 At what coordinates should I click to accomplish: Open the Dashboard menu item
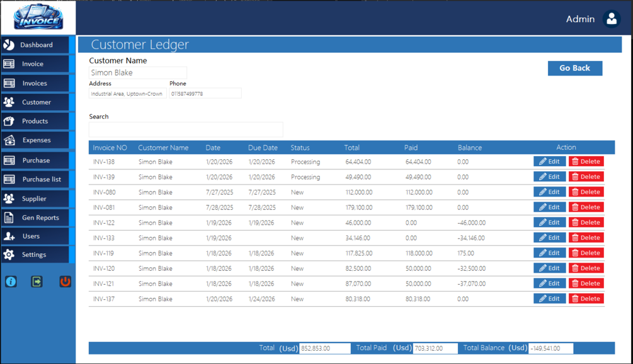[35, 45]
